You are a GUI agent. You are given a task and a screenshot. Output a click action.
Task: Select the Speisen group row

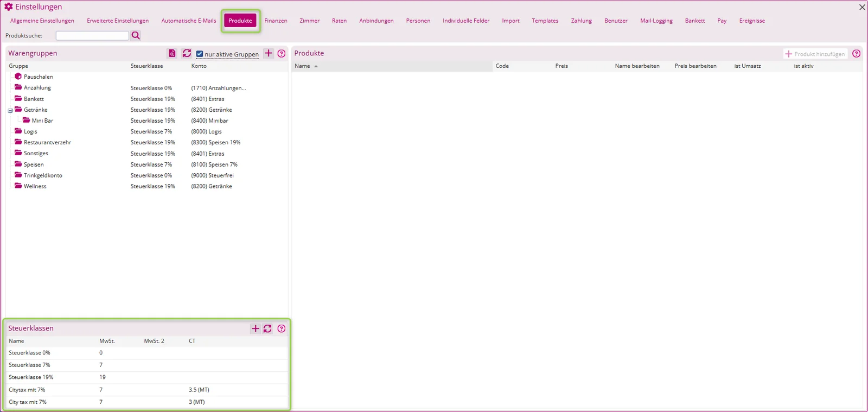(147, 164)
